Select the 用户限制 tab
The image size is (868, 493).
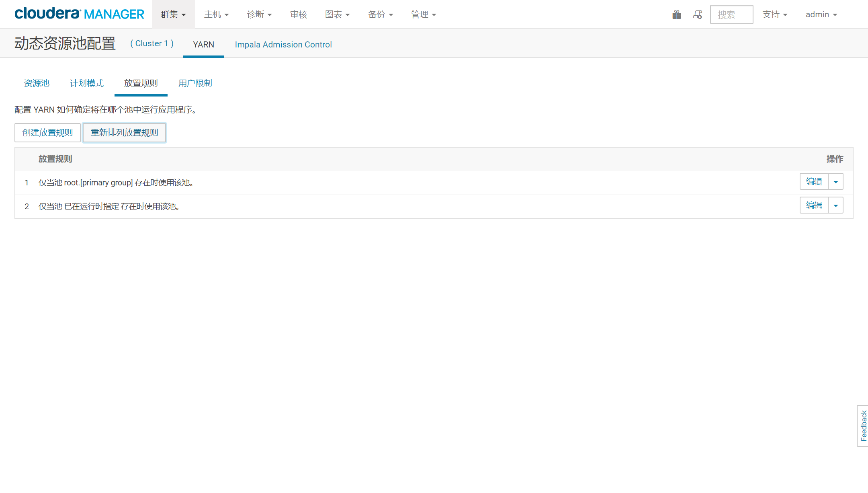[x=195, y=83]
